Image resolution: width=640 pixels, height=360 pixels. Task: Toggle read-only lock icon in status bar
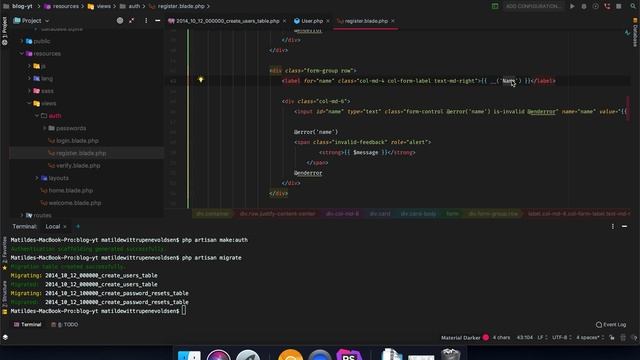click(x=612, y=338)
